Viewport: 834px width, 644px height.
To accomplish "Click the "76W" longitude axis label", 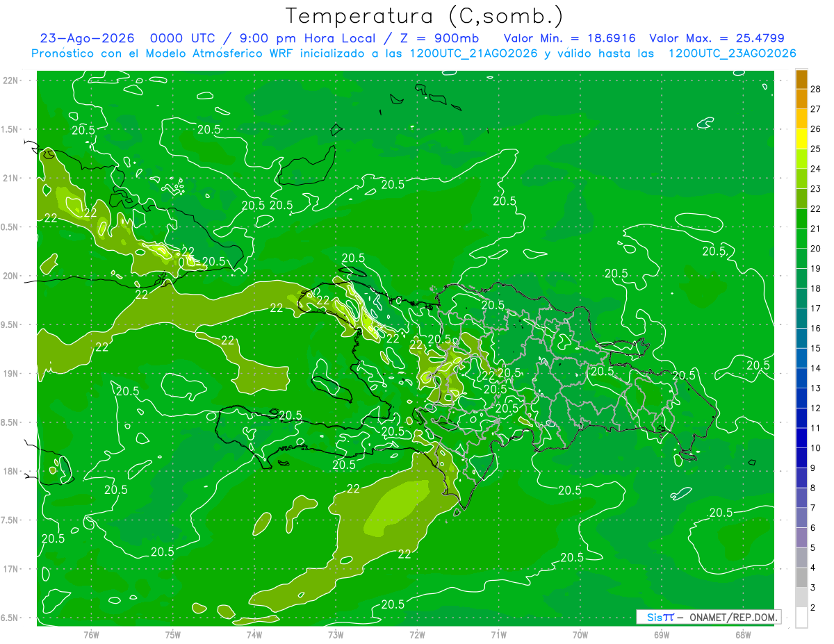I will 91,635.
